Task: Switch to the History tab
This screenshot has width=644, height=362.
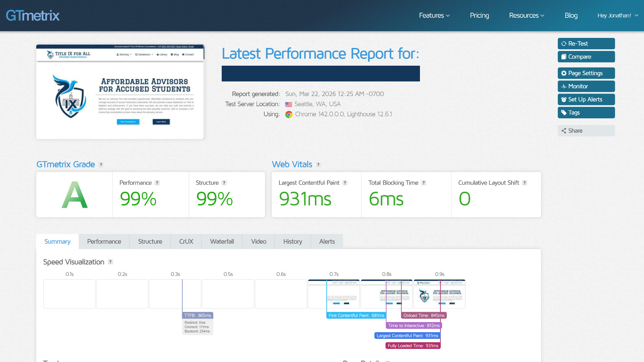Action: [x=292, y=241]
